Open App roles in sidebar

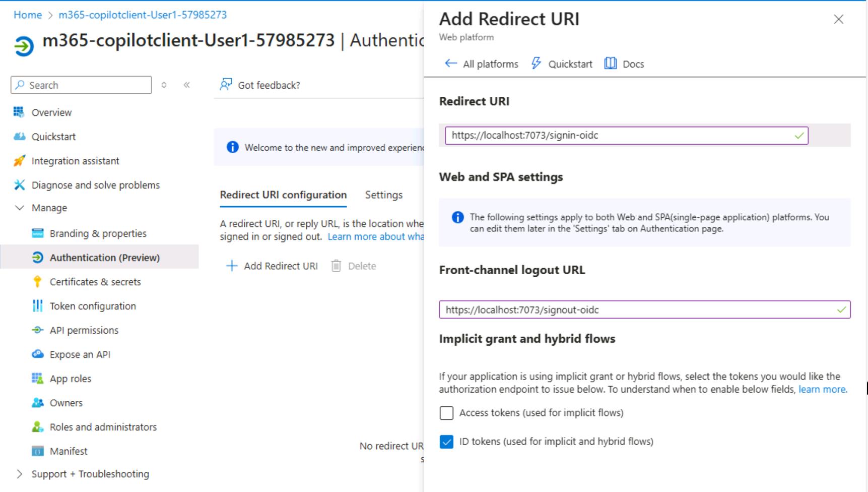tap(70, 379)
